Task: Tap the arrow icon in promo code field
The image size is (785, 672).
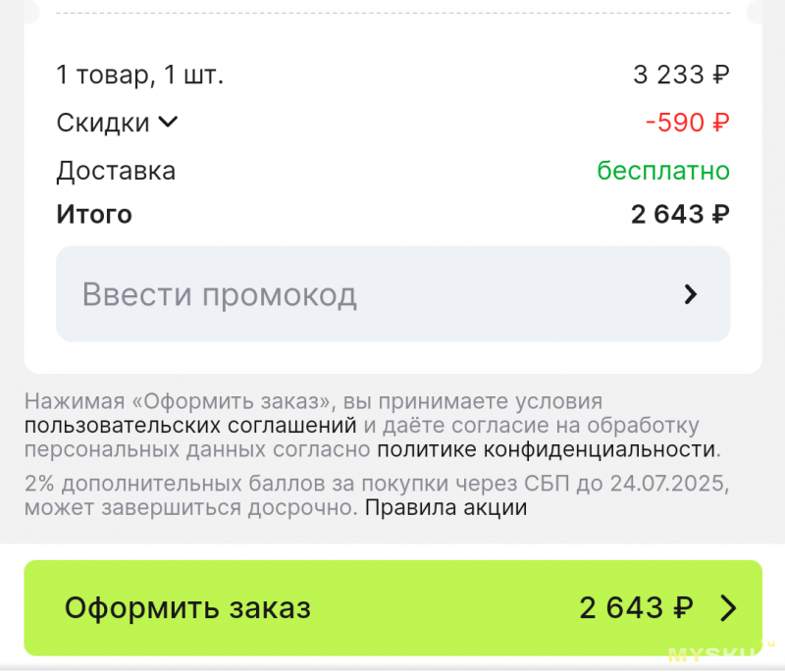Action: pyautogui.click(x=691, y=294)
